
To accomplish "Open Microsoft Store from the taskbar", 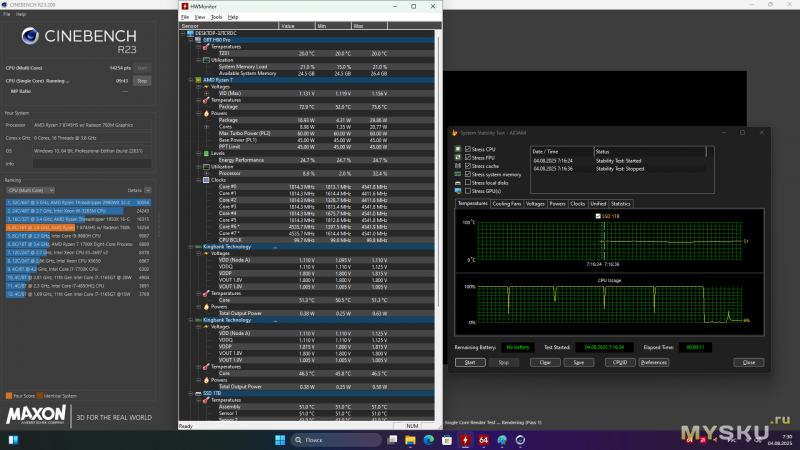I will pos(447,440).
